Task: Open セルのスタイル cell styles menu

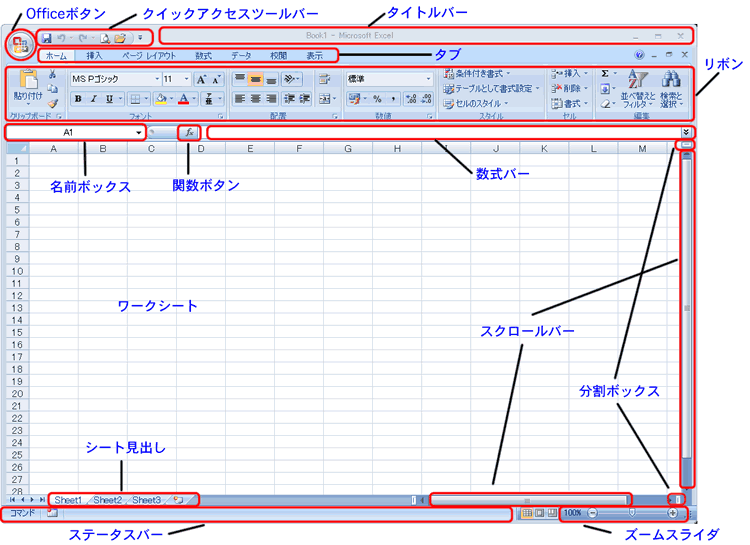Action: pos(475,103)
